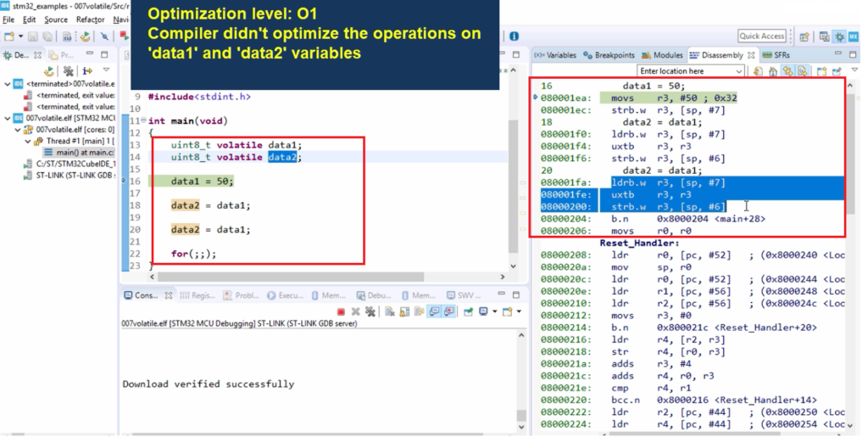Click the binary build toolbar icon
This screenshot has width=868, height=437.
(x=66, y=36)
